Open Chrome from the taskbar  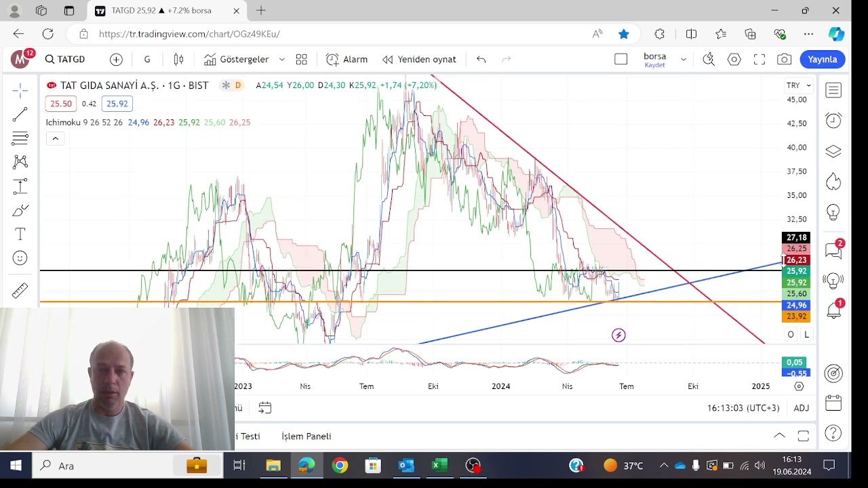[x=340, y=466]
